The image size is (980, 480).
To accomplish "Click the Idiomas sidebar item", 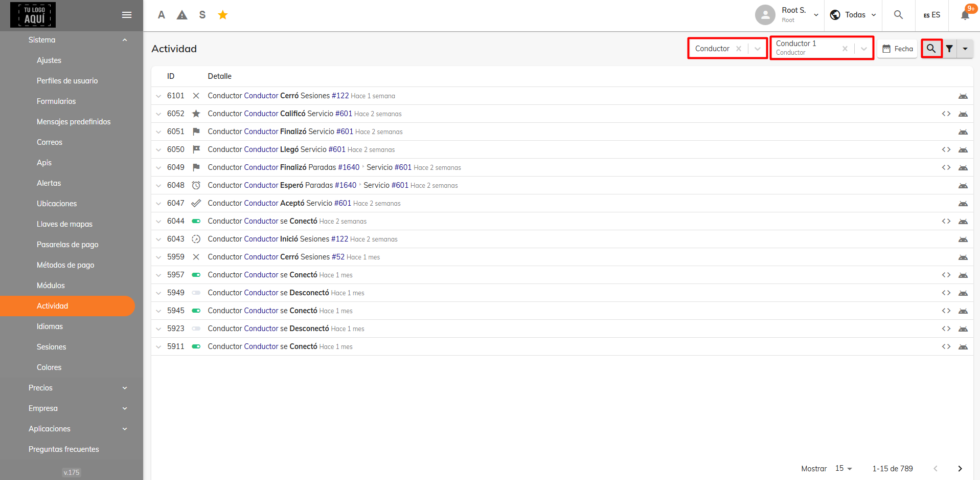I will [x=50, y=326].
